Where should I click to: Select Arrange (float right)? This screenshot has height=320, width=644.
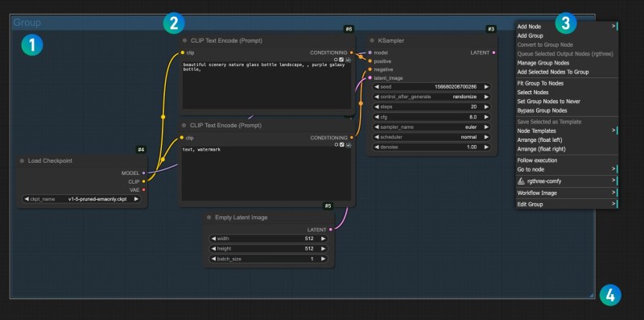(x=567, y=149)
